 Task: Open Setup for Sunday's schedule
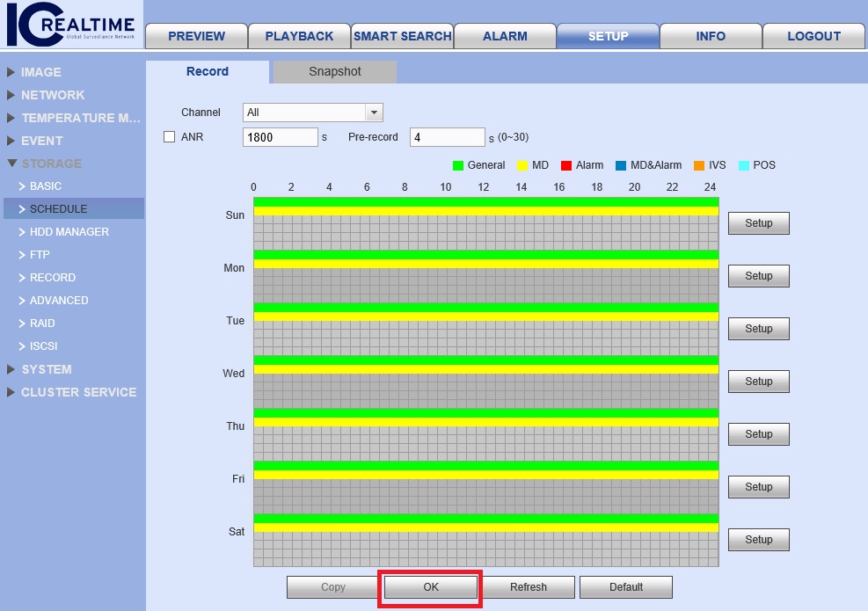pyautogui.click(x=758, y=223)
